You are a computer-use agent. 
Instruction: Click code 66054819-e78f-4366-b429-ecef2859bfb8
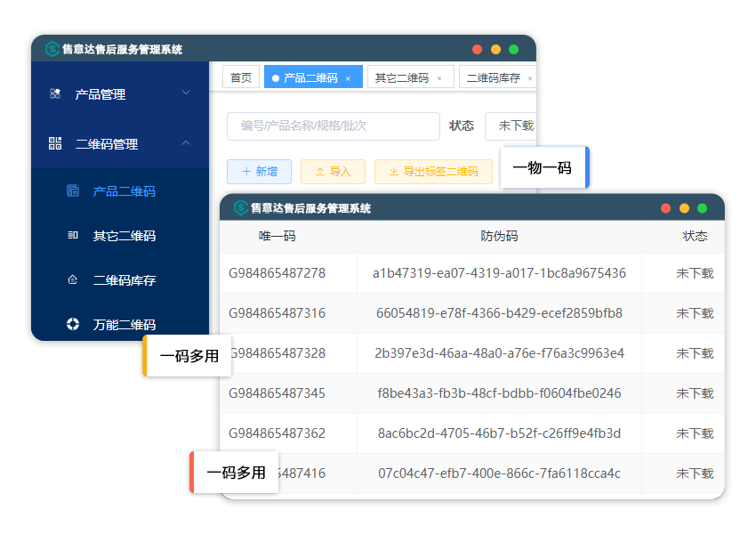[x=499, y=313]
